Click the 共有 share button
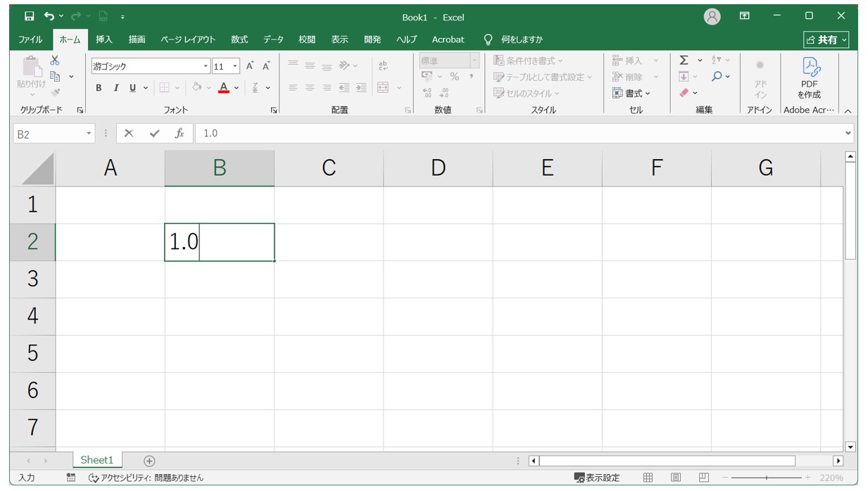Screen dimensions: 868x491 coord(826,39)
